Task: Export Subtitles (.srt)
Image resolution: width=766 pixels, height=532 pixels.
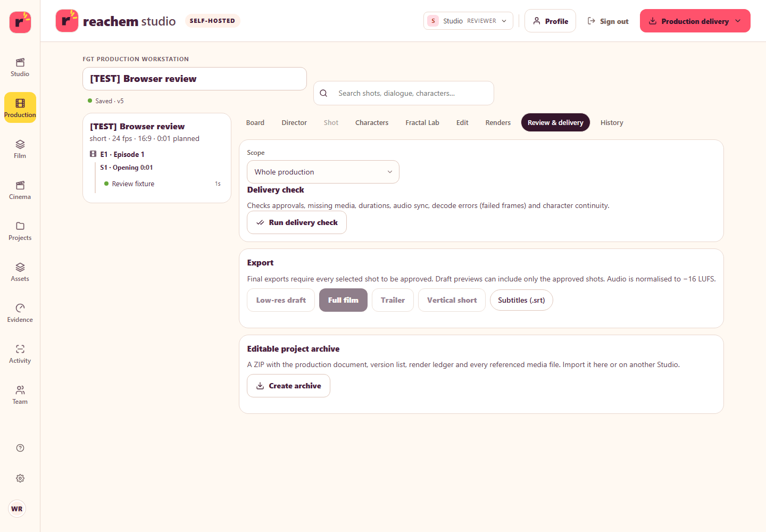Action: [521, 300]
